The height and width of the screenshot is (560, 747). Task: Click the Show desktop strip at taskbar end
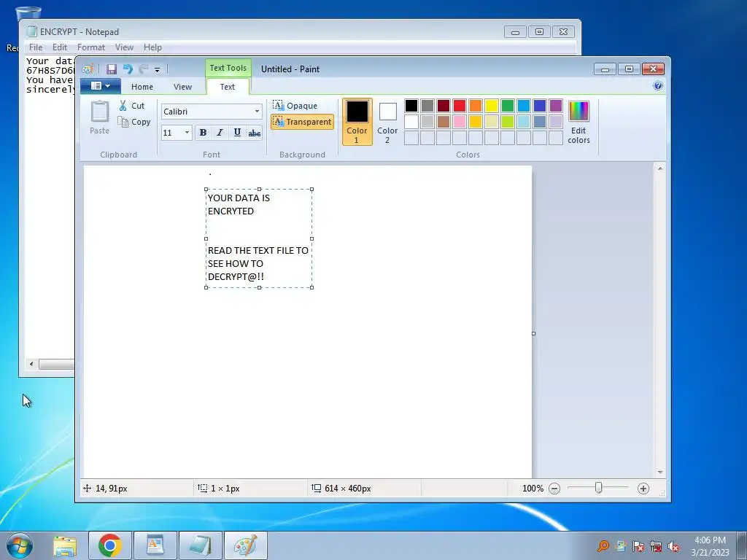(x=742, y=545)
